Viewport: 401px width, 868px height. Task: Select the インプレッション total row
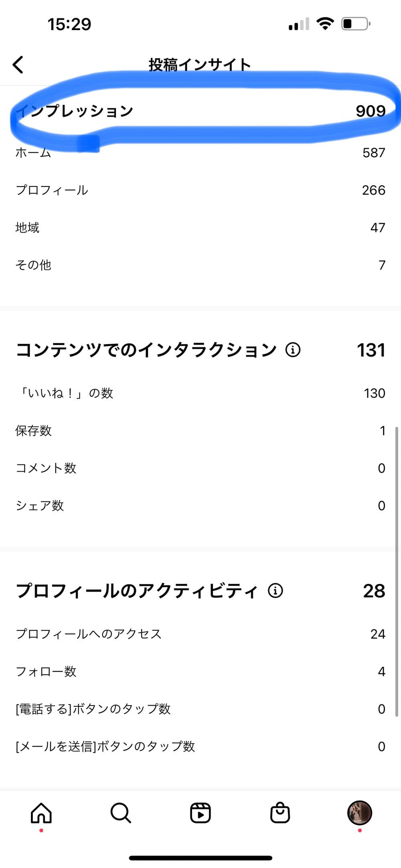[x=200, y=111]
